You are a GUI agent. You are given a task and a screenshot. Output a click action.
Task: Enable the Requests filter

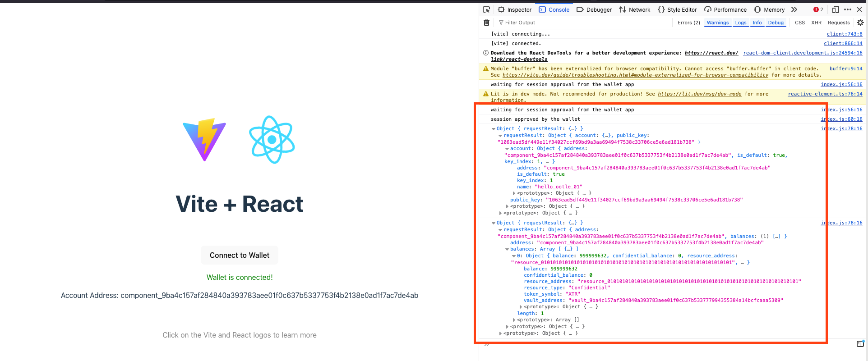point(839,23)
